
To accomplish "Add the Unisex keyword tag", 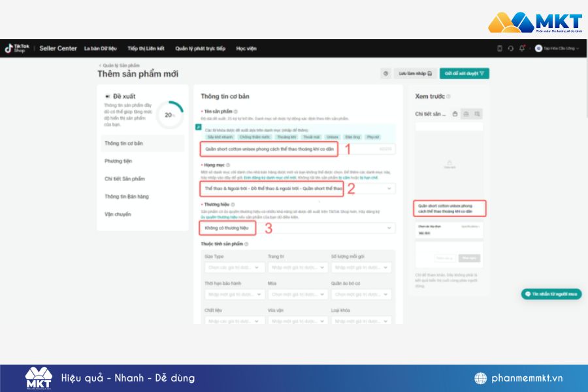I will click(x=333, y=137).
